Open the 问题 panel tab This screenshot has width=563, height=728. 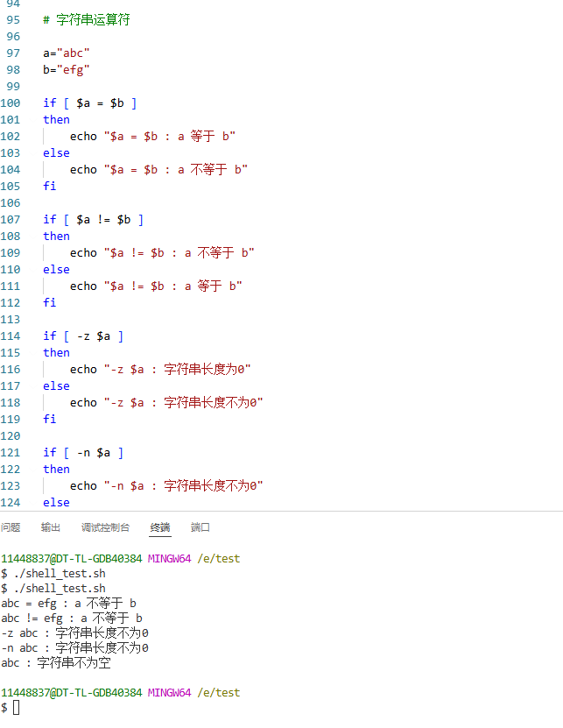click(x=11, y=527)
